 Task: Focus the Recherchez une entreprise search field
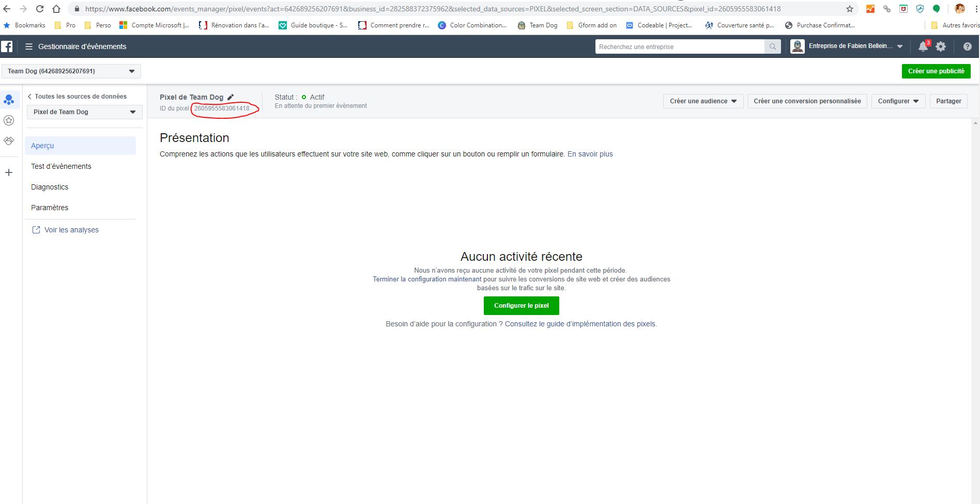tap(679, 46)
